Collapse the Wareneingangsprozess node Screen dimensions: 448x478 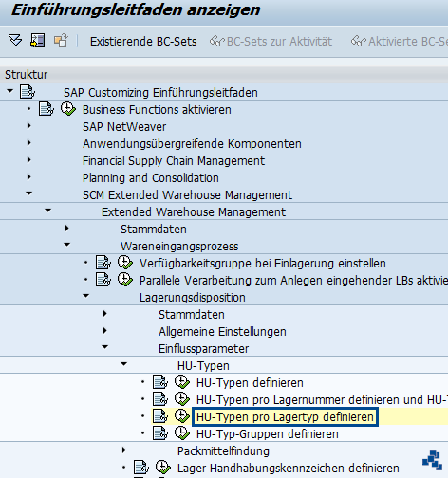pyautogui.click(x=67, y=245)
